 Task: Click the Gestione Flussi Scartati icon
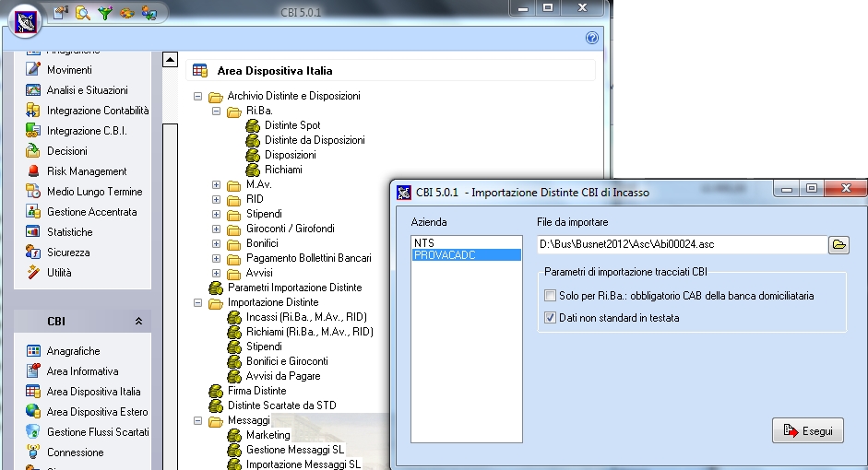pyautogui.click(x=33, y=432)
